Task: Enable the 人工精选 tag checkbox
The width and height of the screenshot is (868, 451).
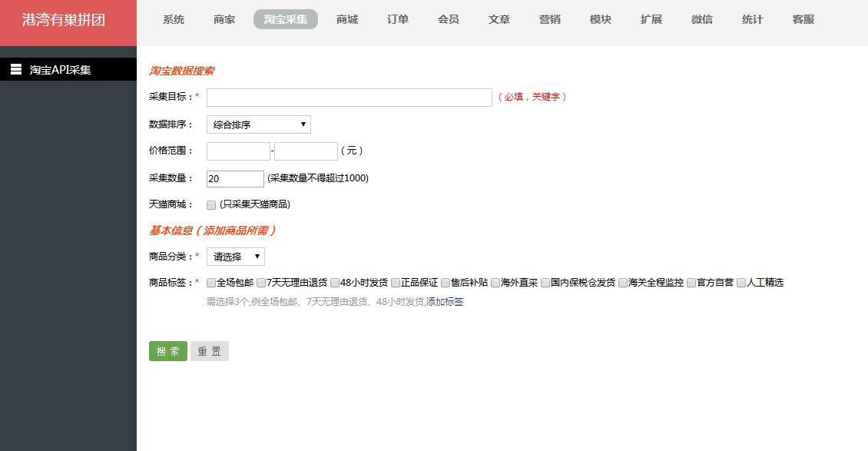Action: (741, 283)
